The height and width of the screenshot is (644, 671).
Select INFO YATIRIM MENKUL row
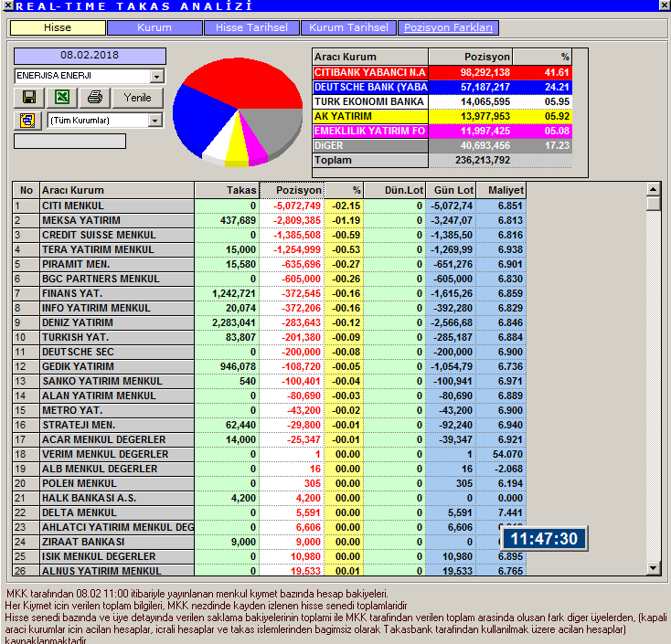270,308
